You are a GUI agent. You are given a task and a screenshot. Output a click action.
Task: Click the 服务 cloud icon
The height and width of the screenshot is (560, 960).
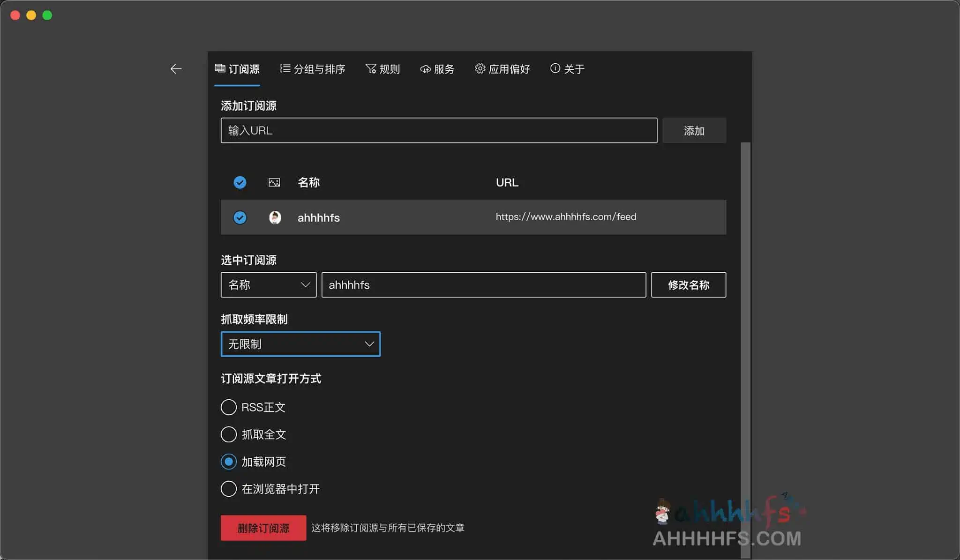[x=425, y=69]
